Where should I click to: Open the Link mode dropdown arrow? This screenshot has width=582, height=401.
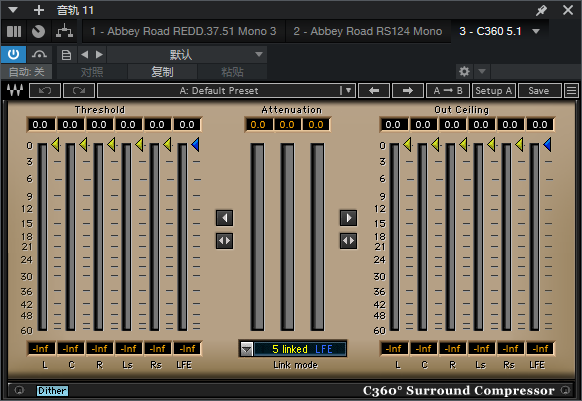click(x=246, y=349)
